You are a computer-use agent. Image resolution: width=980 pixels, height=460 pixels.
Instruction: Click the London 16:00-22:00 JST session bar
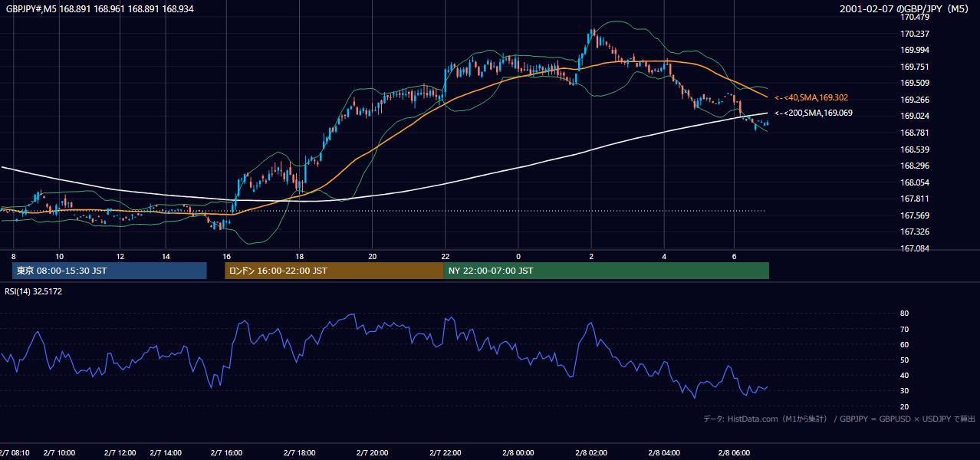(334, 271)
